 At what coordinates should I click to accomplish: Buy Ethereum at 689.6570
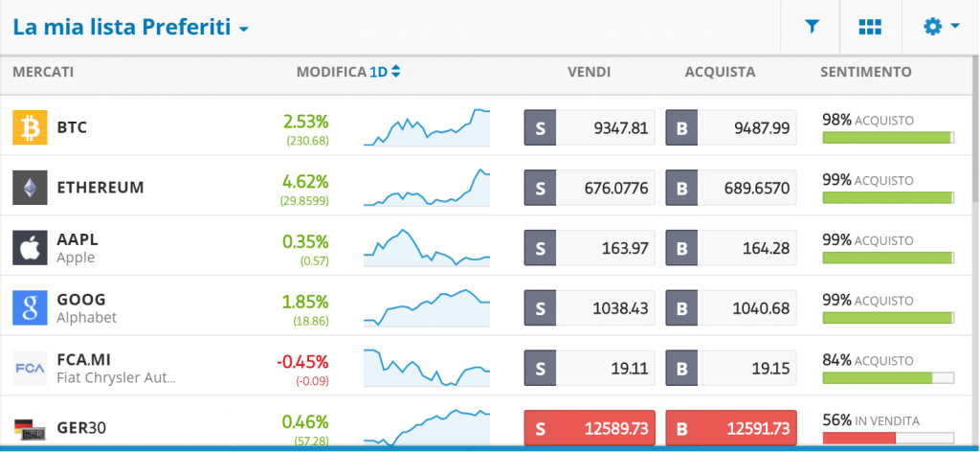(731, 188)
